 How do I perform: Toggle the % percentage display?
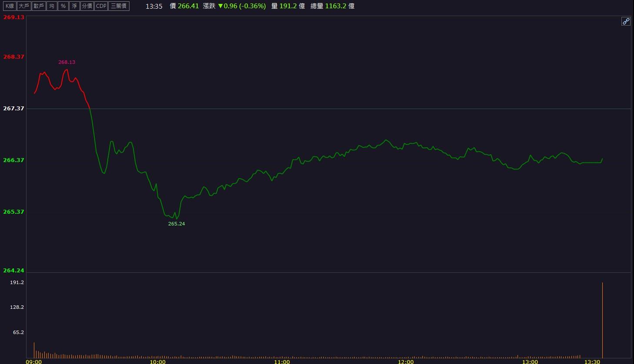(63, 6)
